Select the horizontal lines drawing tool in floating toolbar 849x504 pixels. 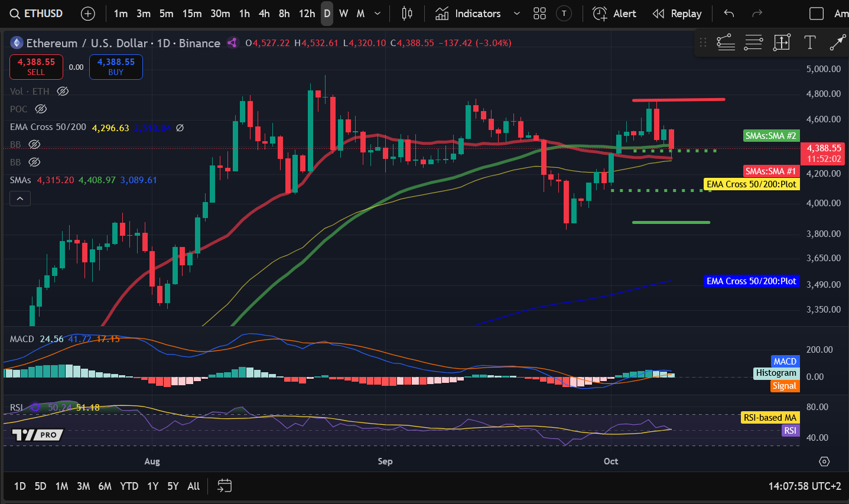(x=753, y=43)
